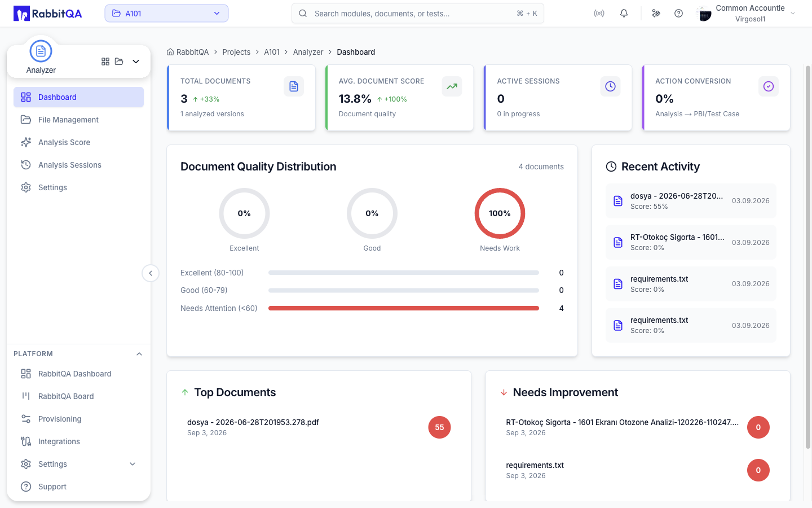Open RabbitQA Dashboard in the Platform section

pos(78,374)
